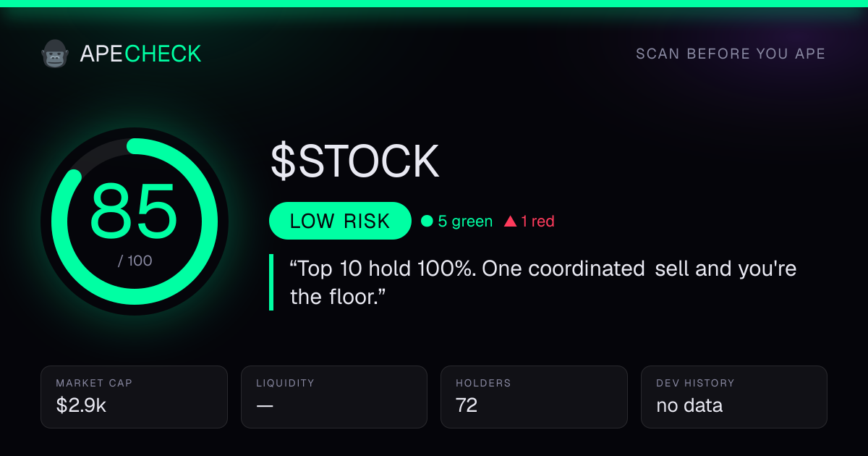
Task: Click the green quote accent bar
Action: click(271, 282)
